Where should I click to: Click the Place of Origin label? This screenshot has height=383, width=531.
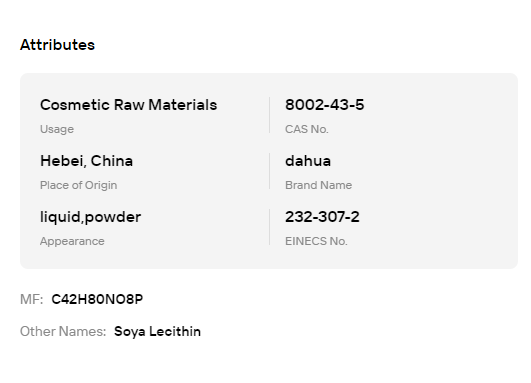click(x=79, y=185)
